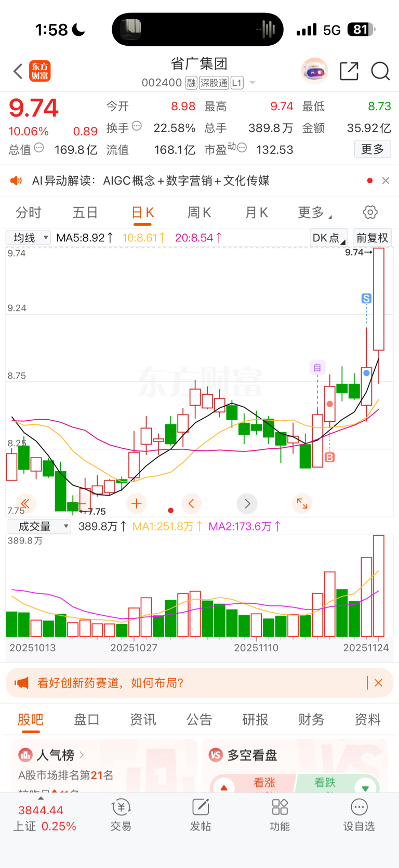Switch to 研报 tab

coord(255,720)
